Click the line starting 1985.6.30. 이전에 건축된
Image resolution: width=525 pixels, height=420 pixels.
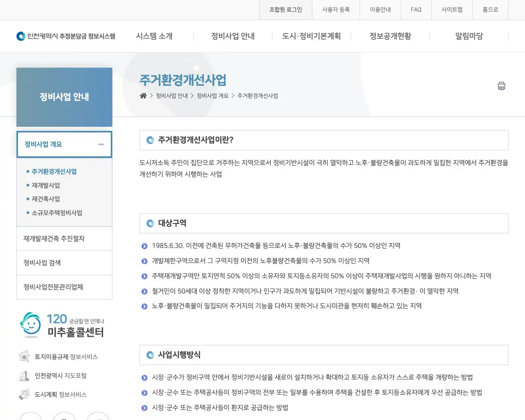[x=276, y=246]
